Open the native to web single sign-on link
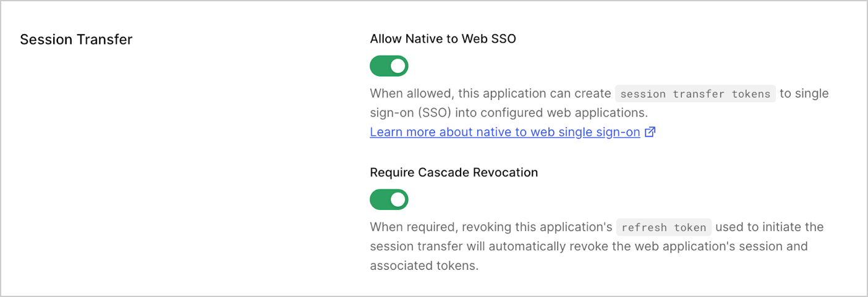 click(505, 132)
